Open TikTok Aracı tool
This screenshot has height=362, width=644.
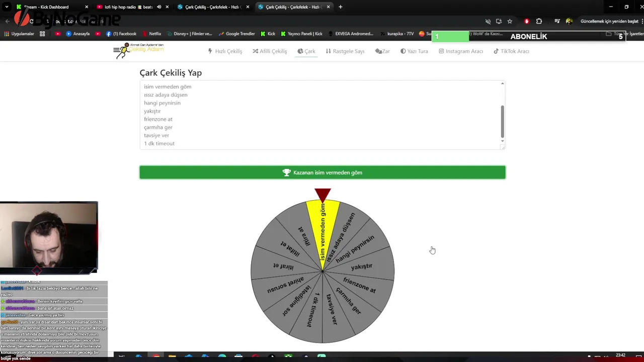tap(511, 51)
